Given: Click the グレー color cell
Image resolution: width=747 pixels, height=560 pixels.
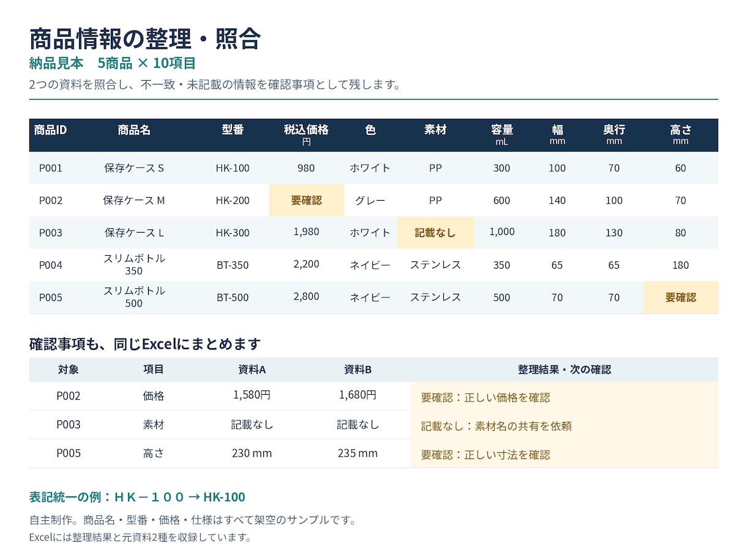Looking at the screenshot, I should [370, 201].
